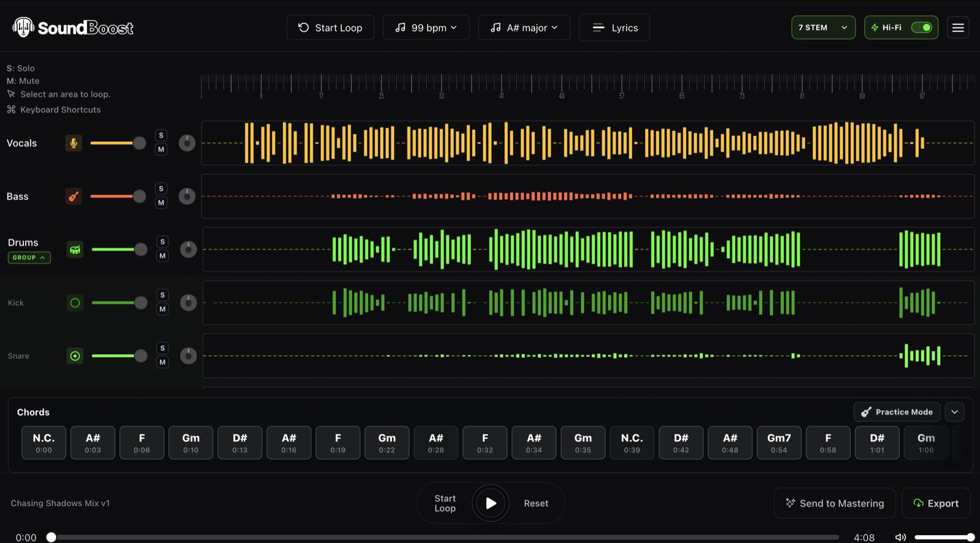Select the D# chord at 1:01
The image size is (980, 543).
pyautogui.click(x=877, y=442)
